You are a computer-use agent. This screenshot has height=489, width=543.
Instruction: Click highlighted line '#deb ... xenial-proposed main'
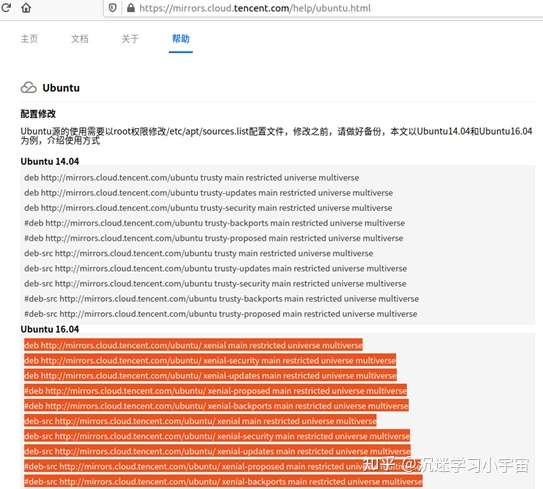coord(215,391)
